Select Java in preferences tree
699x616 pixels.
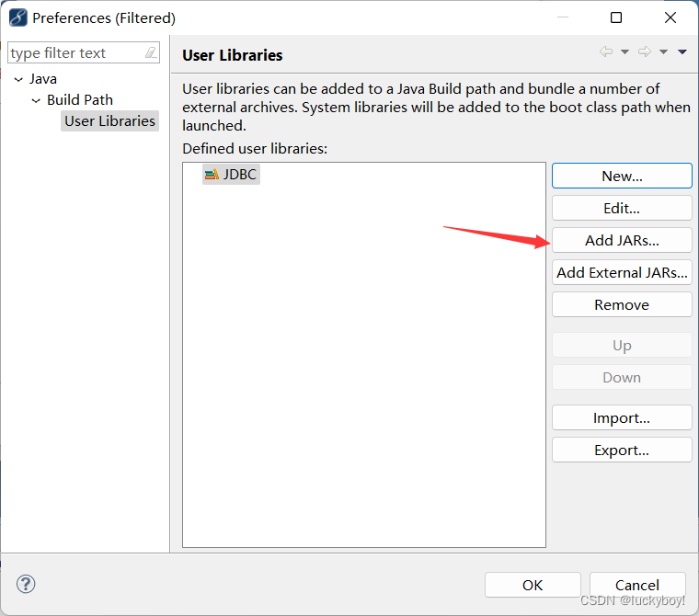(x=43, y=79)
